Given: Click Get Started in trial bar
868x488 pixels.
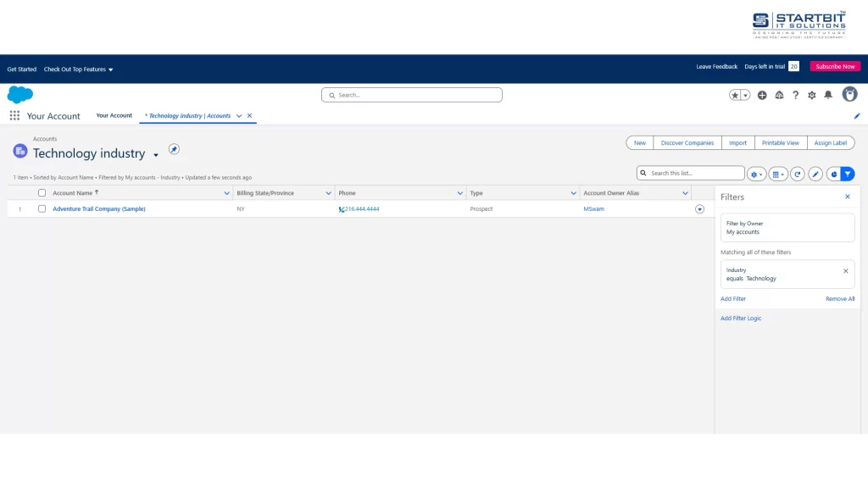Looking at the screenshot, I should (21, 69).
